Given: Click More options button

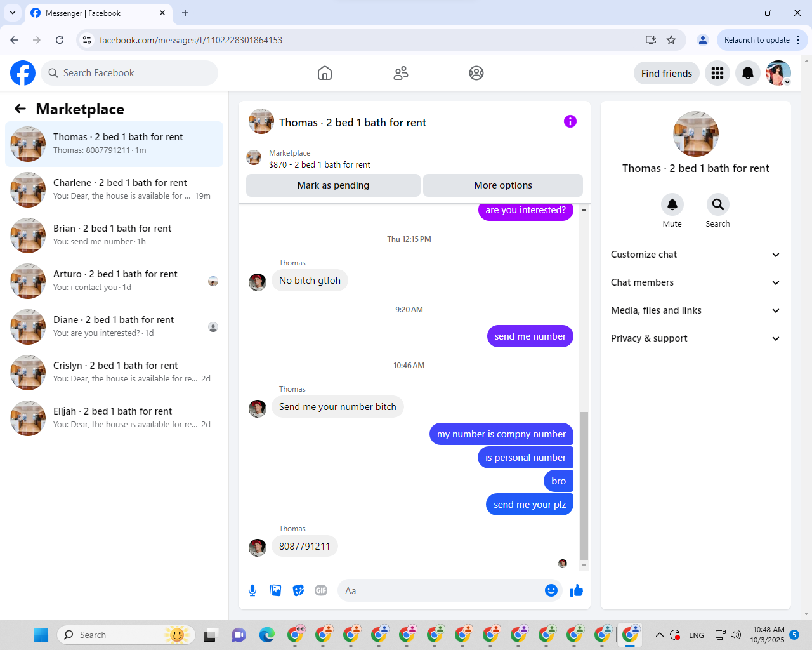Looking at the screenshot, I should pos(503,185).
